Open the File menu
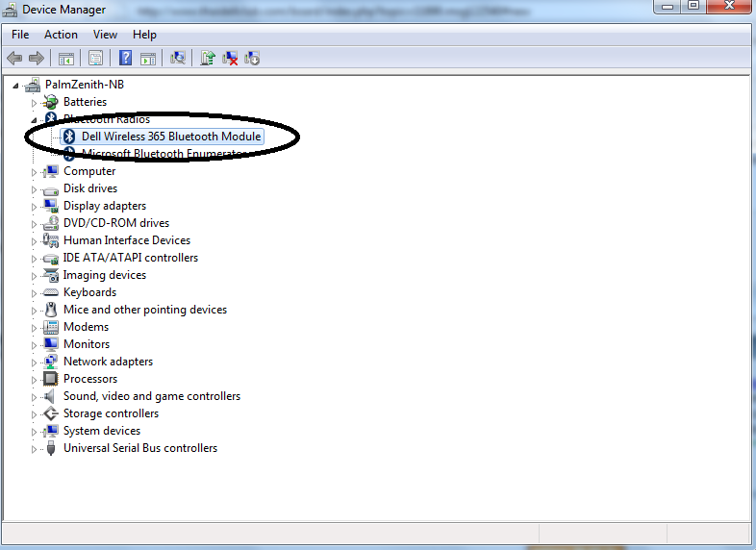This screenshot has height=550, width=756. [x=20, y=35]
